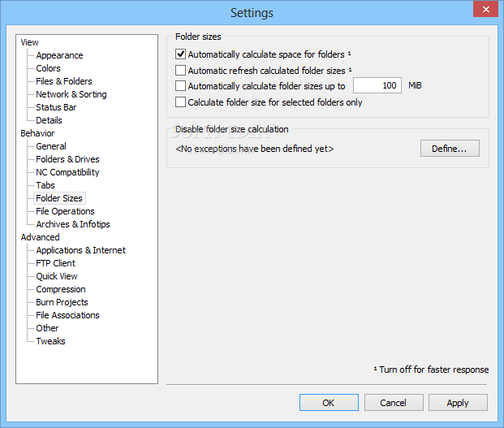Click the MiB size limit input field

pyautogui.click(x=377, y=85)
